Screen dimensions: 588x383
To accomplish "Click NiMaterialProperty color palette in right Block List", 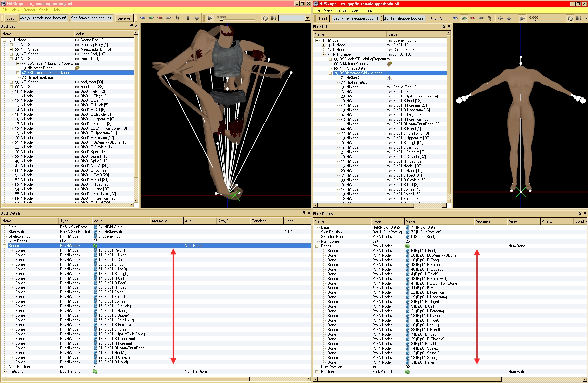I will 390,64.
